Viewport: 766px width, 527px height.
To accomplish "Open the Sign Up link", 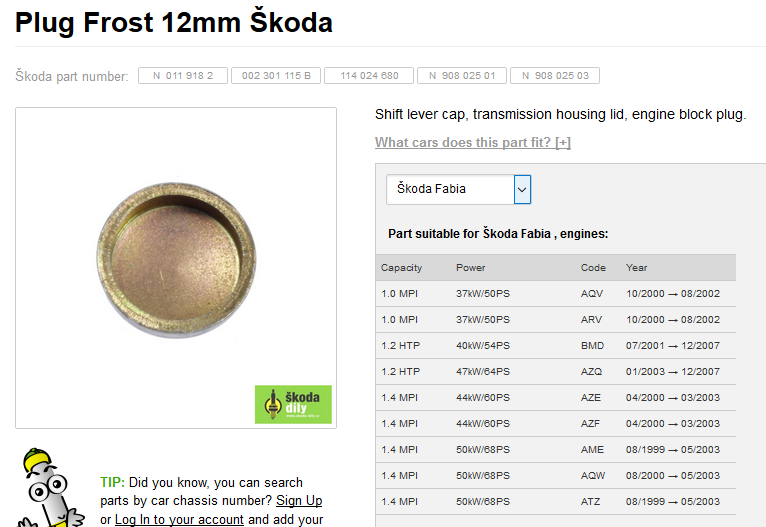I will (x=299, y=501).
